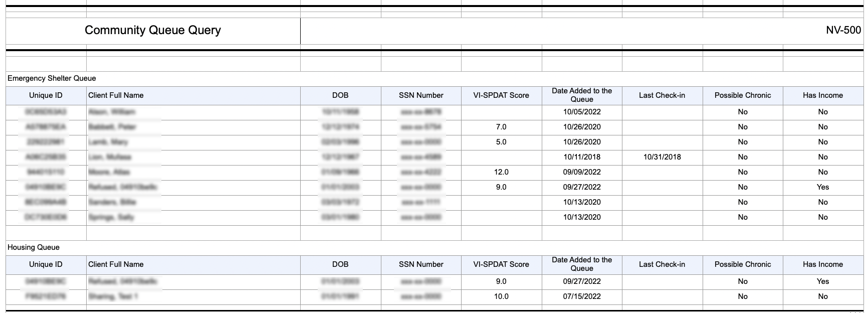Viewport: 868px width, 313px height.
Task: Select "Yes" income value in Housing Queue
Action: [823, 281]
